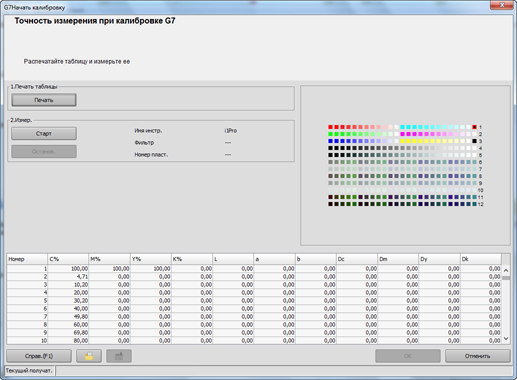Image resolution: width=517 pixels, height=380 pixels.
Task: Close the G7 calibration dialog window
Action: 501,5
